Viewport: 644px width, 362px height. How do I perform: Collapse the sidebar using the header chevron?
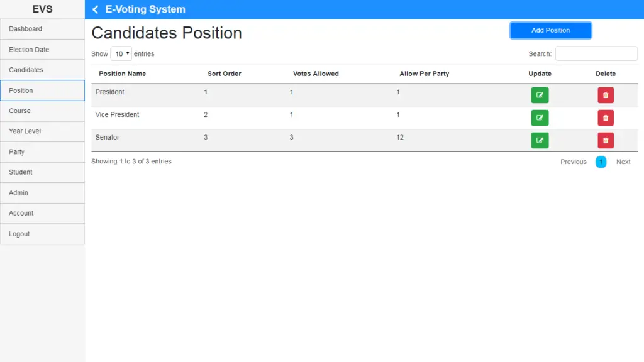point(95,9)
